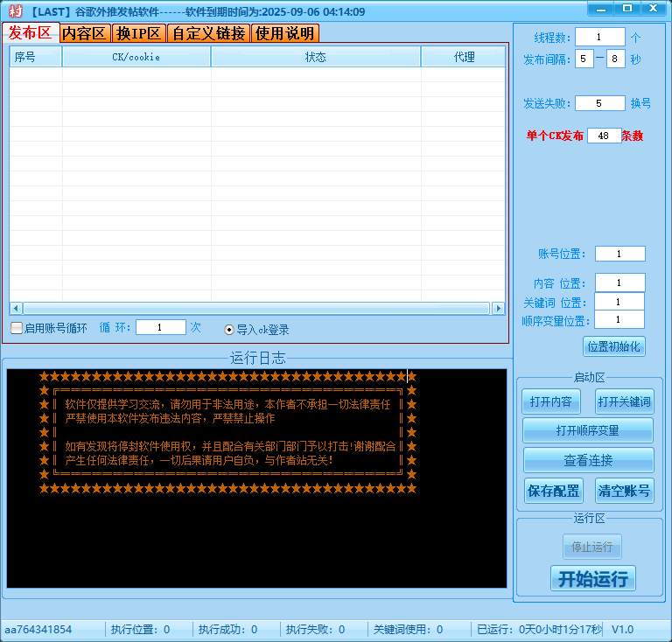Screen dimensions: 672x642
Task: Click the 执行成功: 0 status entry
Action: 227,630
